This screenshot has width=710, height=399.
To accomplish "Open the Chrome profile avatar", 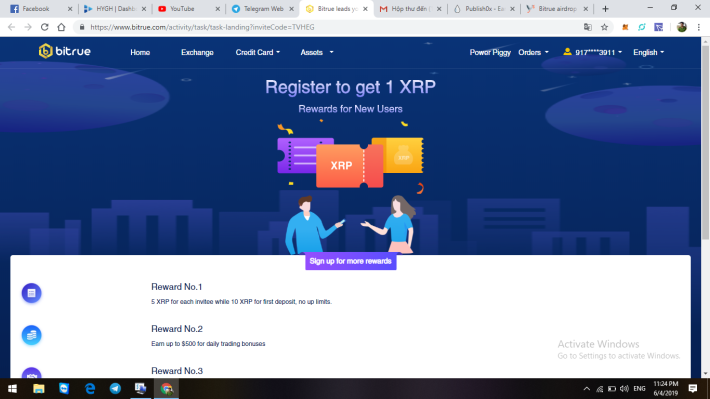I will [x=681, y=27].
